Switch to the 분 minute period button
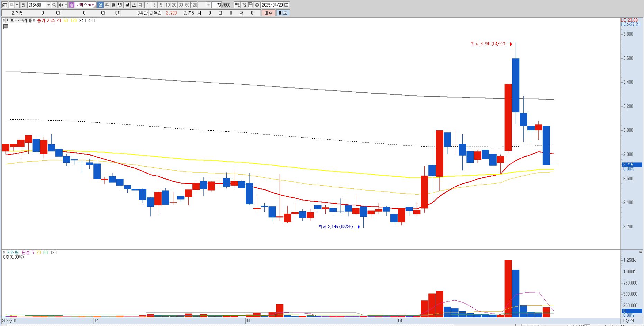 pyautogui.click(x=127, y=5)
